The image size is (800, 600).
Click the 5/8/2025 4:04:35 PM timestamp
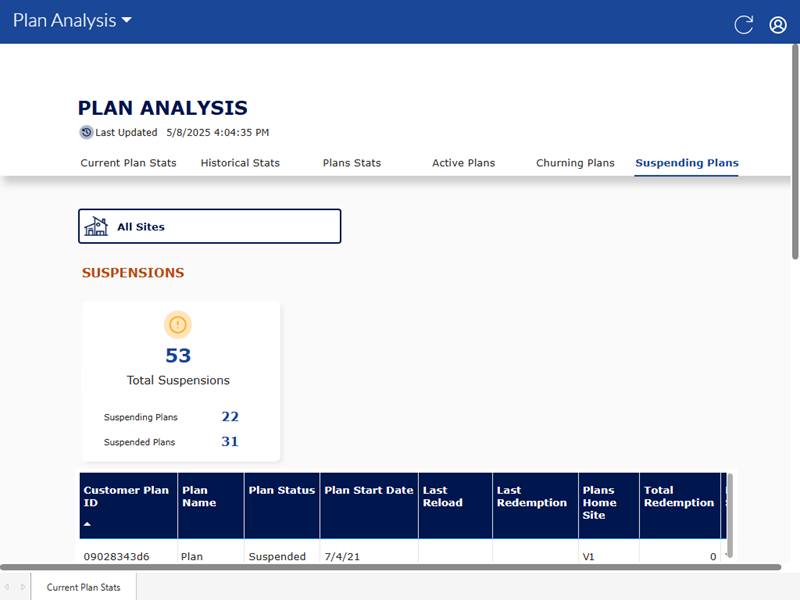point(217,132)
